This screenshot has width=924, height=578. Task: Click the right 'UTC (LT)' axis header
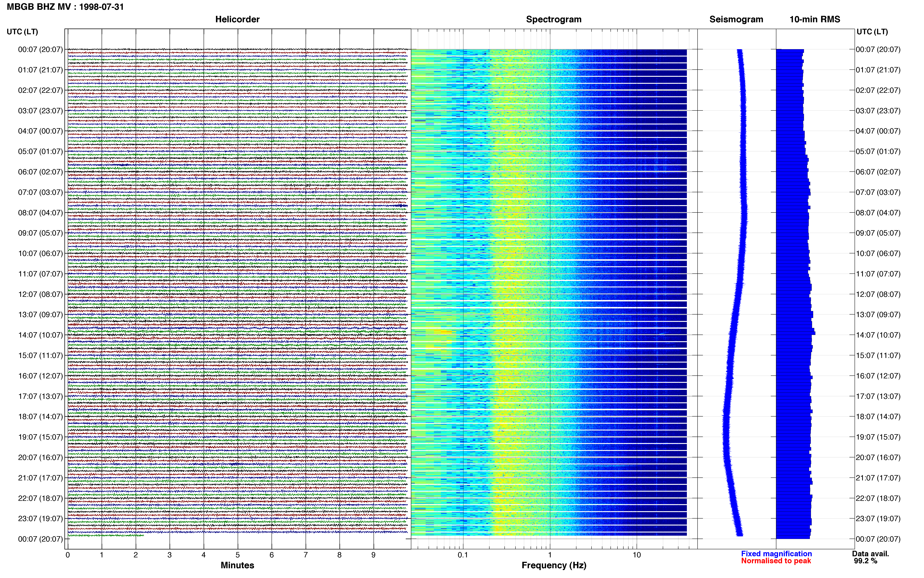[872, 31]
